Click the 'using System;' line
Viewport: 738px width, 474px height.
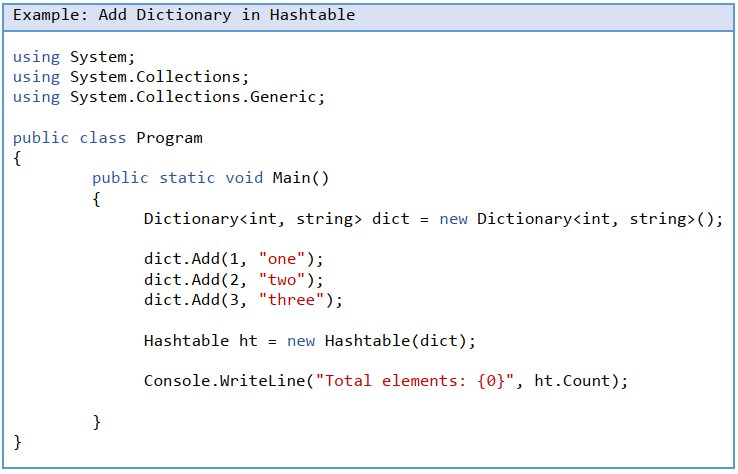73,57
